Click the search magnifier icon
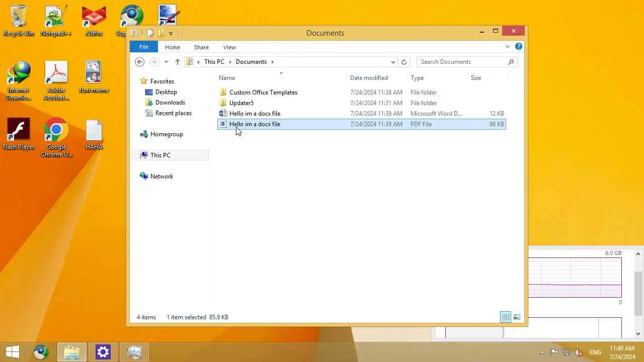This screenshot has height=362, width=644. point(511,62)
